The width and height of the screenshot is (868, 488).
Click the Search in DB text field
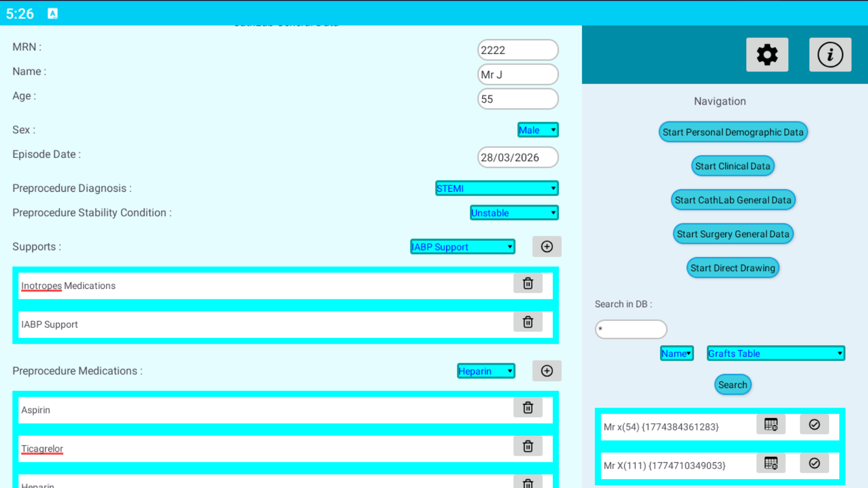click(631, 329)
